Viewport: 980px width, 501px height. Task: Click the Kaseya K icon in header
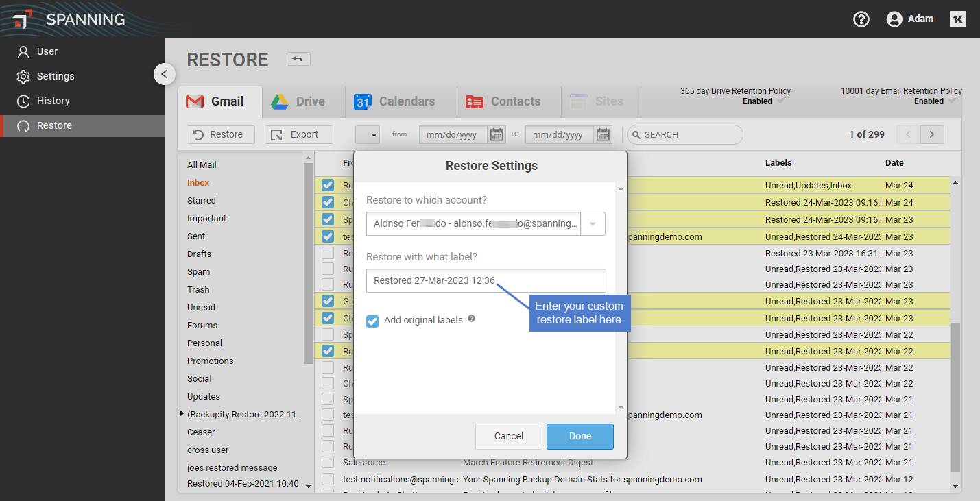tap(957, 19)
